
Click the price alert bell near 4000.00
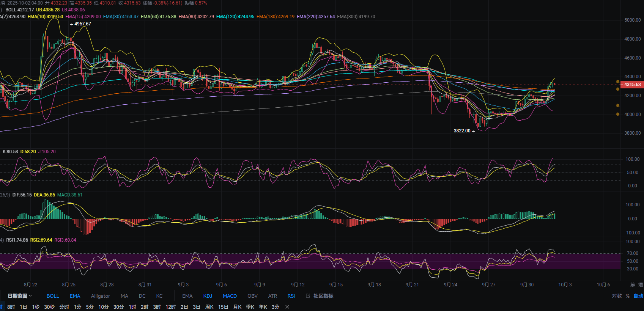click(618, 114)
